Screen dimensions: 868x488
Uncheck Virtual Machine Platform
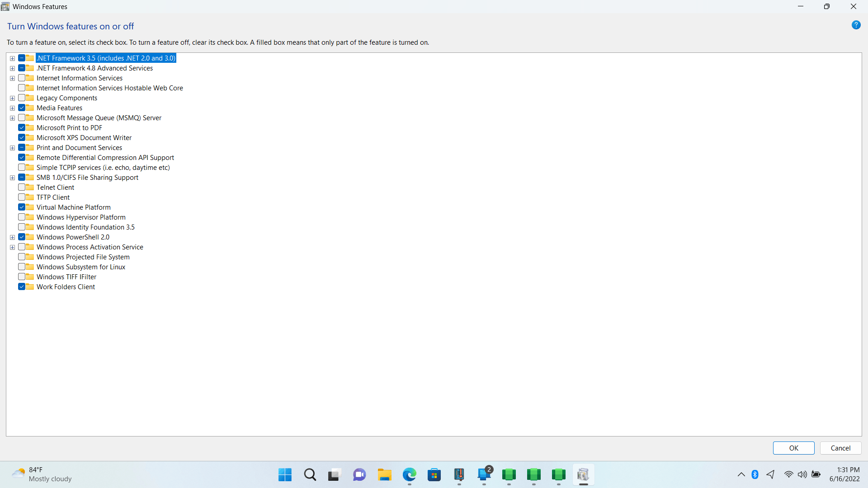click(21, 207)
